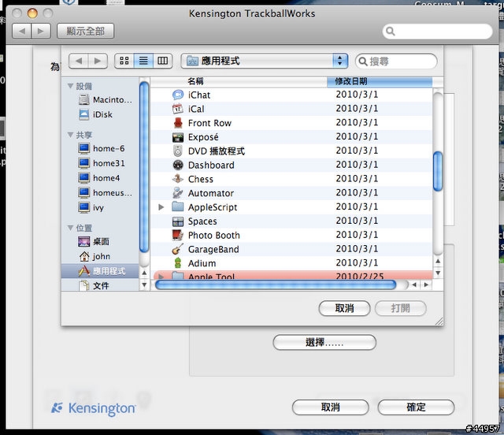Click the file list scroll down arrow
This screenshot has width=504, height=435.
(x=438, y=273)
